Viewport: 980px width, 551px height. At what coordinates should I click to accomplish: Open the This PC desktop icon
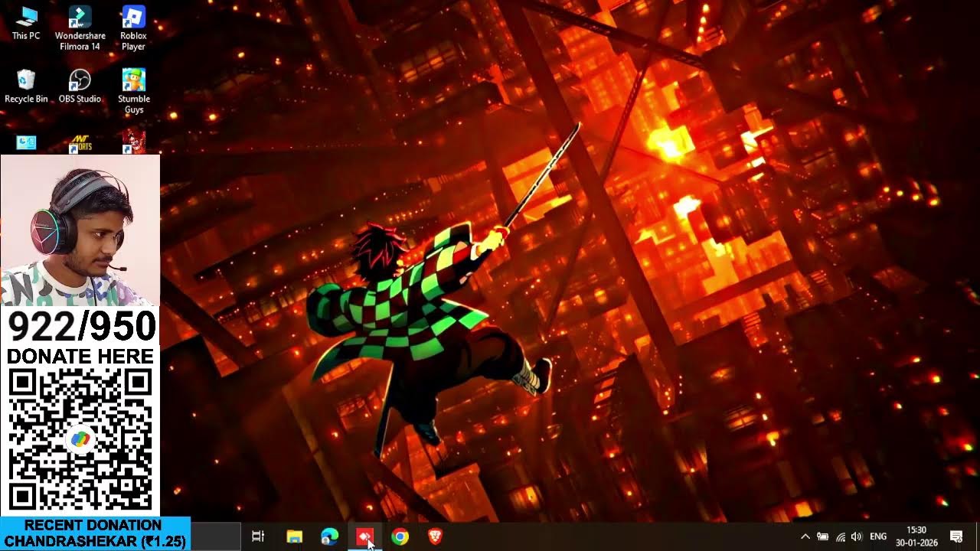[26, 23]
